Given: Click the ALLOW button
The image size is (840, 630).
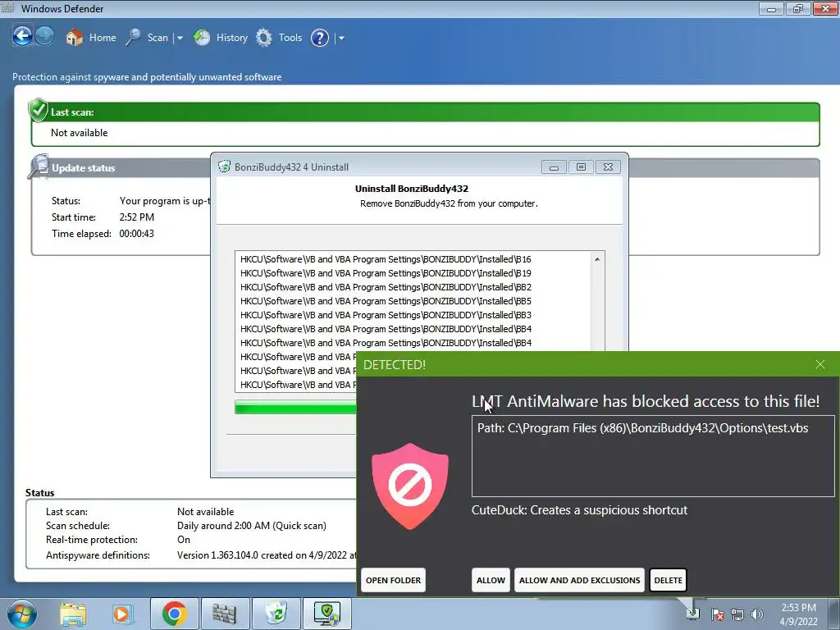Looking at the screenshot, I should click(491, 580).
